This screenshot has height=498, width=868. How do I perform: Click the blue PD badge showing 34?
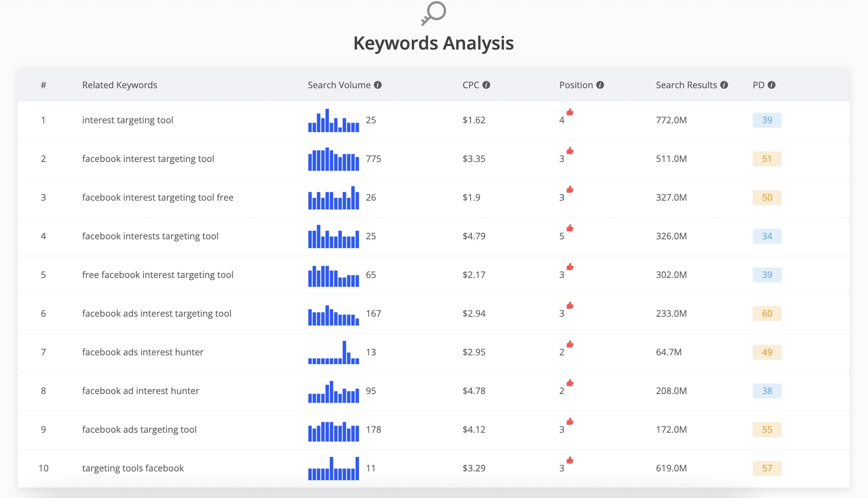[767, 236]
